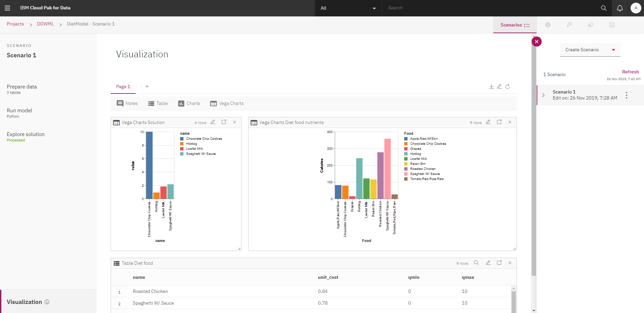Open notifications via the bell icon

coord(620,8)
